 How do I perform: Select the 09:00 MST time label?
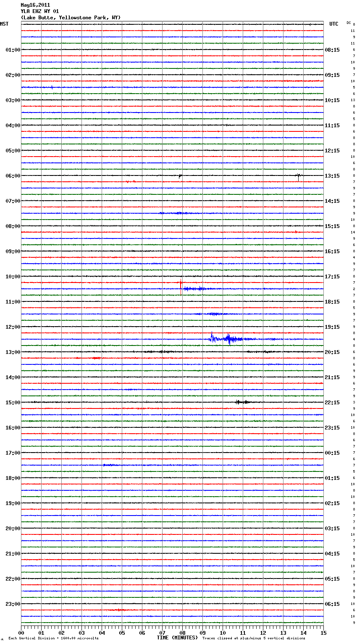(x=13, y=251)
